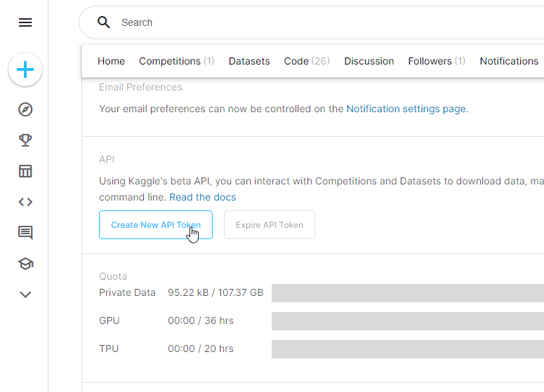Switch to the Discussion tab
544x392 pixels.
(x=369, y=61)
